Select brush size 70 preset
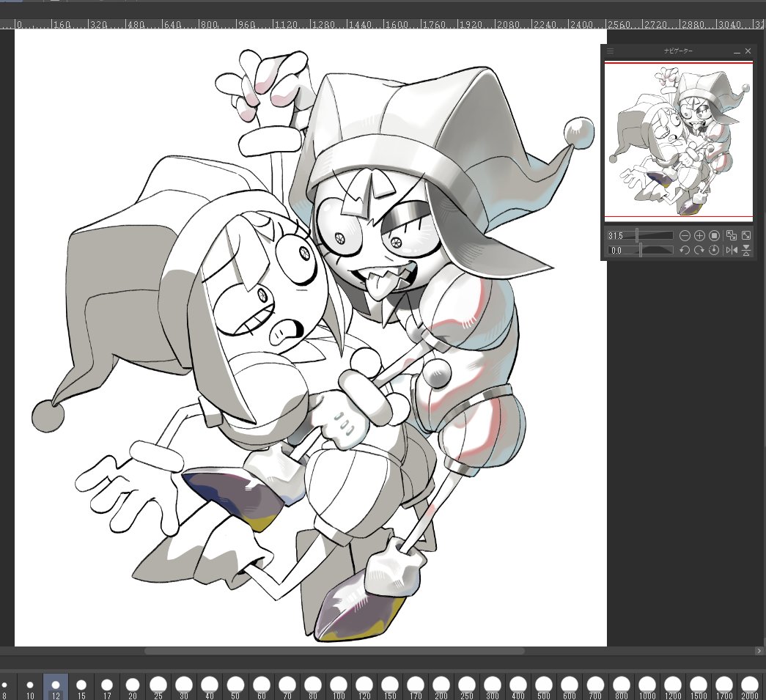 point(287,687)
